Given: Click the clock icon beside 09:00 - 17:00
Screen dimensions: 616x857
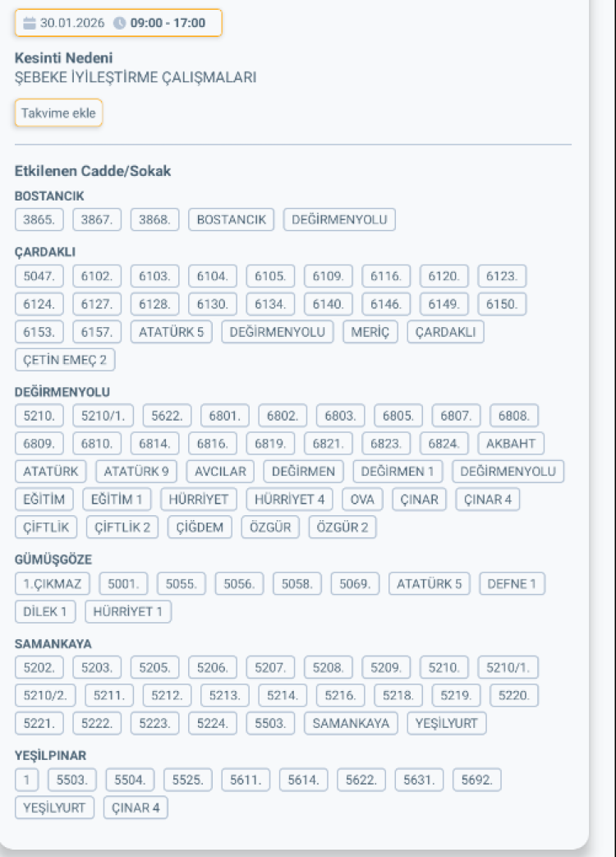Looking at the screenshot, I should click(x=120, y=23).
